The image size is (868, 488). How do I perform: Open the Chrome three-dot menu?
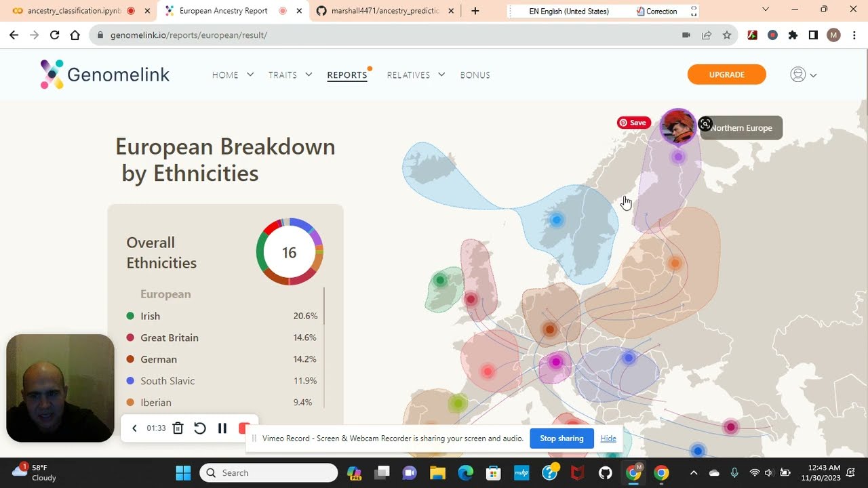pos(853,35)
